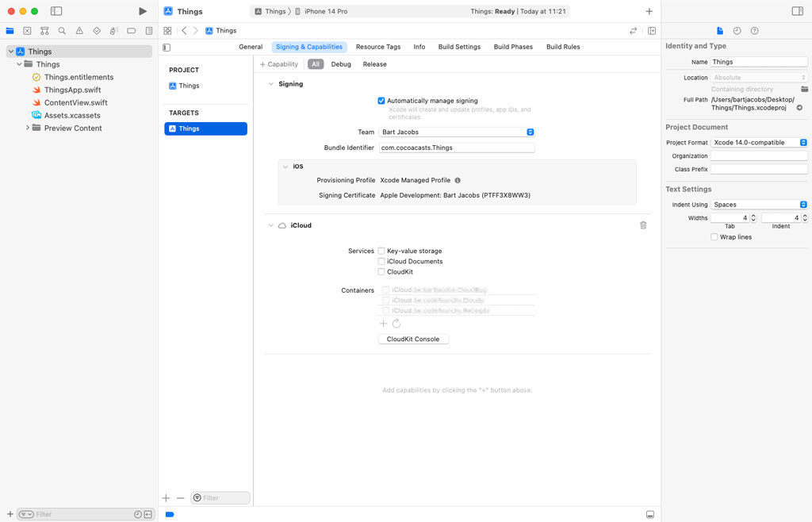Screen dimensions: 812x522
Task: Open the Symbol navigator
Action: coord(44,31)
